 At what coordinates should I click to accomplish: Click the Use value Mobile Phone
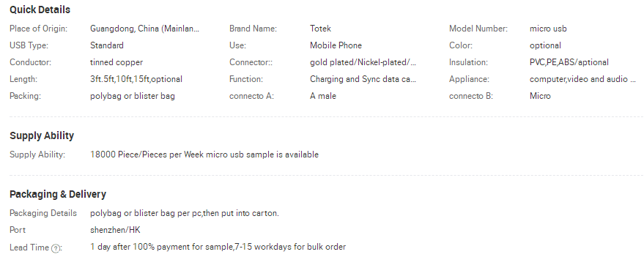[x=336, y=45]
